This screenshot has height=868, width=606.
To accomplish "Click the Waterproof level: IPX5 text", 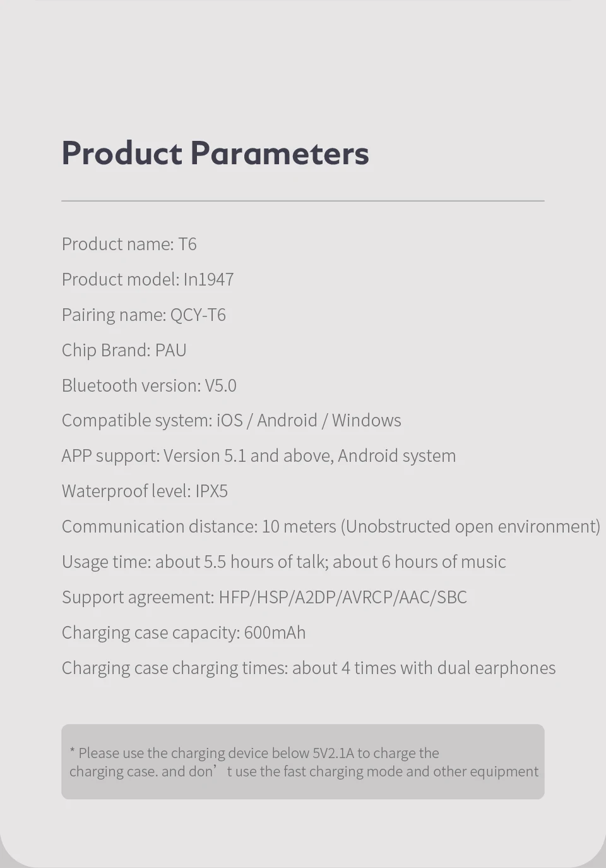I will 145,491.
